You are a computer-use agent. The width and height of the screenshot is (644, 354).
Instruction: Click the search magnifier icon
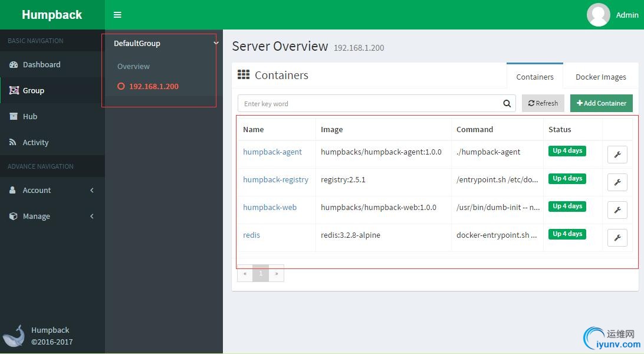pos(507,103)
